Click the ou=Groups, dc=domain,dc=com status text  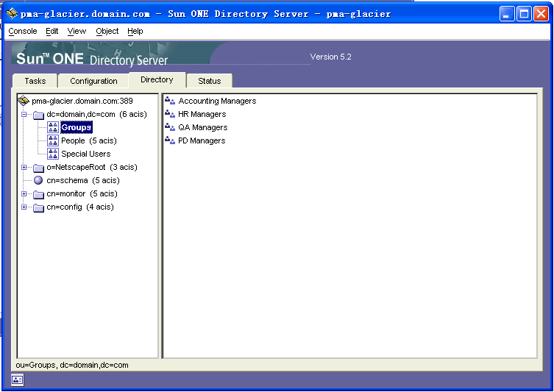[72, 366]
